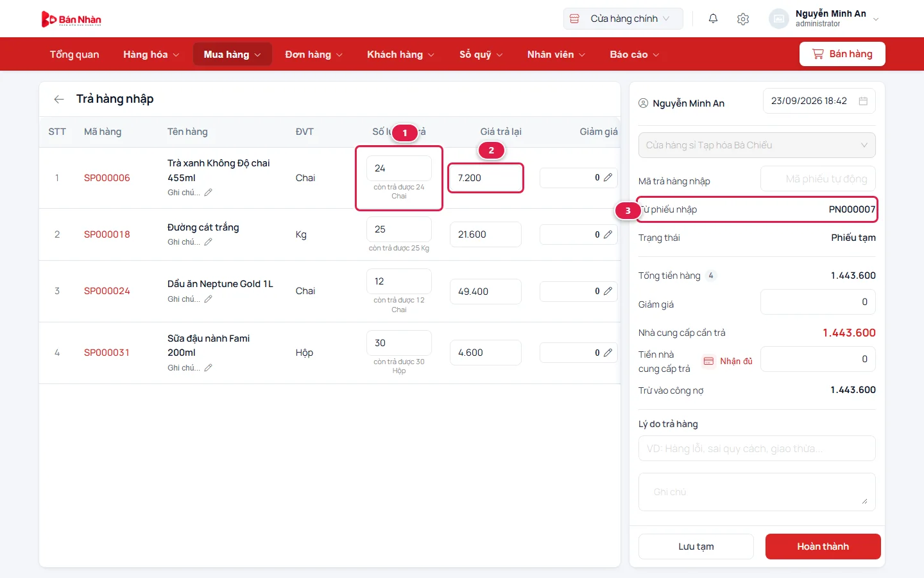Open the settings gear
This screenshot has width=924, height=578.
(x=743, y=19)
